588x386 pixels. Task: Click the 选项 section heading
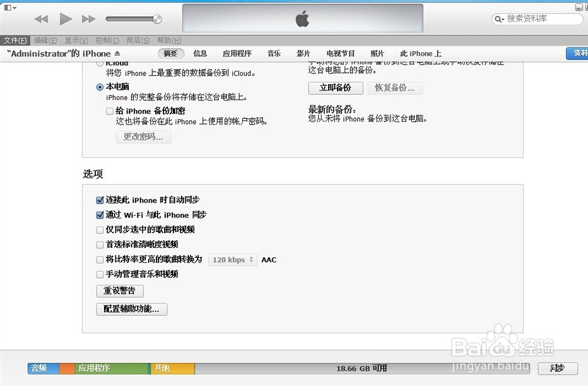[93, 174]
